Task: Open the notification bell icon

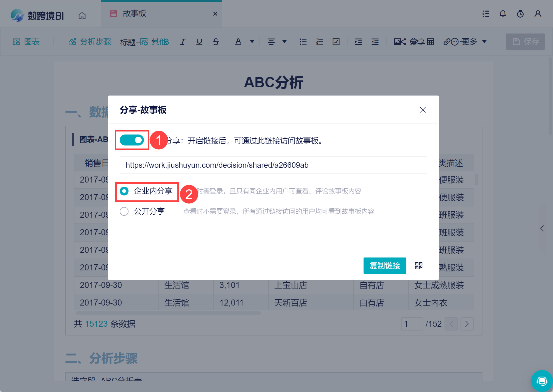Action: pyautogui.click(x=502, y=14)
